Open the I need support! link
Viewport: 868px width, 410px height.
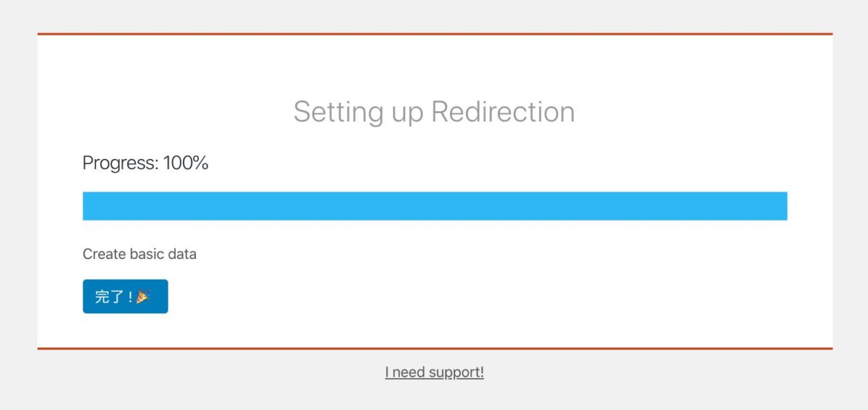pyautogui.click(x=434, y=372)
